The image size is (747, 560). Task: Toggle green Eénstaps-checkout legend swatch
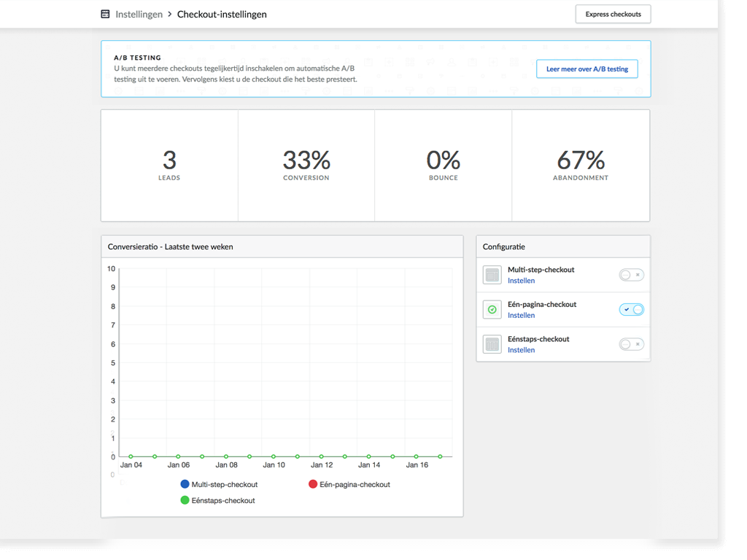(x=185, y=500)
